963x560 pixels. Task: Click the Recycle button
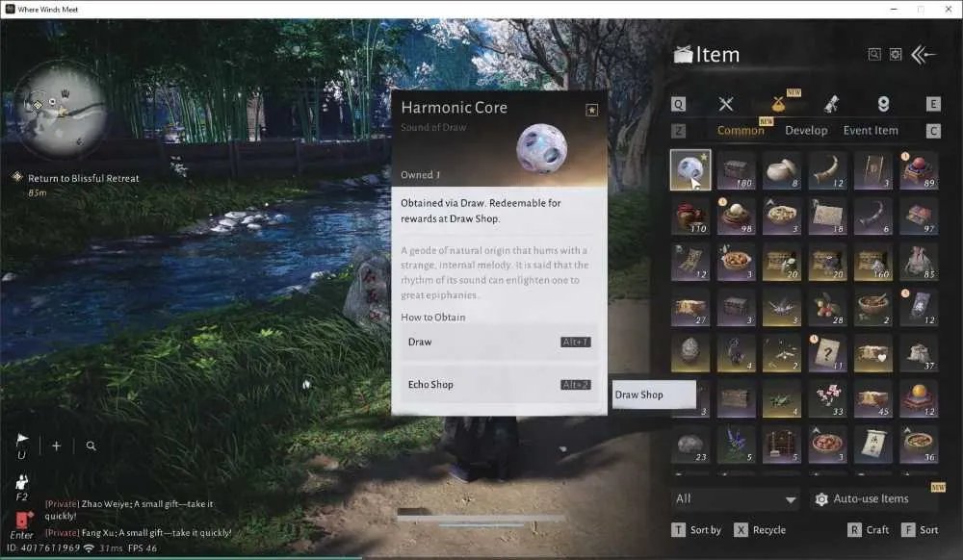[760, 530]
